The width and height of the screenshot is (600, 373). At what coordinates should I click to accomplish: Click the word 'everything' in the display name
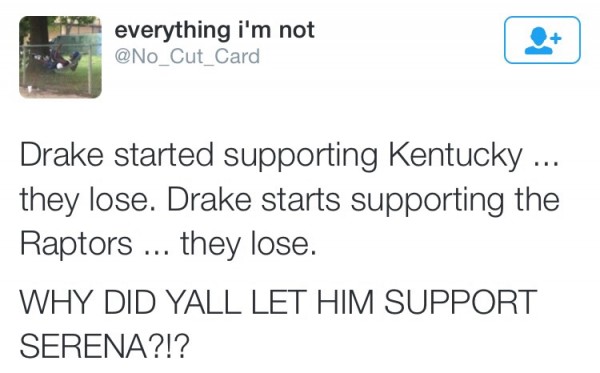(x=172, y=31)
